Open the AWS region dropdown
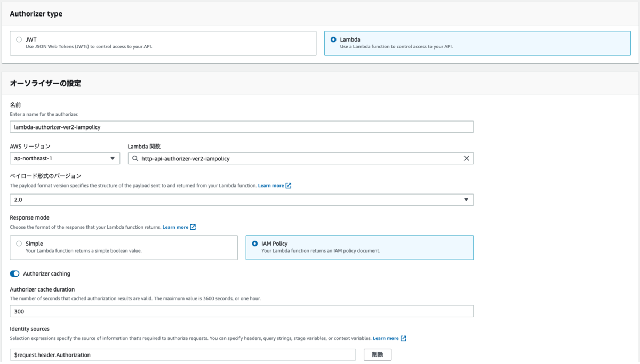This screenshot has width=640, height=364. point(65,158)
